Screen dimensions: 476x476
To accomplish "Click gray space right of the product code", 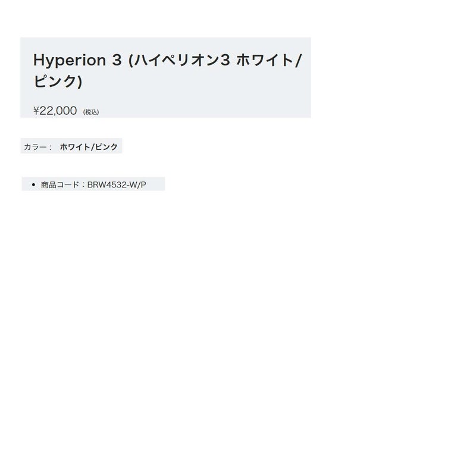I will coord(155,184).
